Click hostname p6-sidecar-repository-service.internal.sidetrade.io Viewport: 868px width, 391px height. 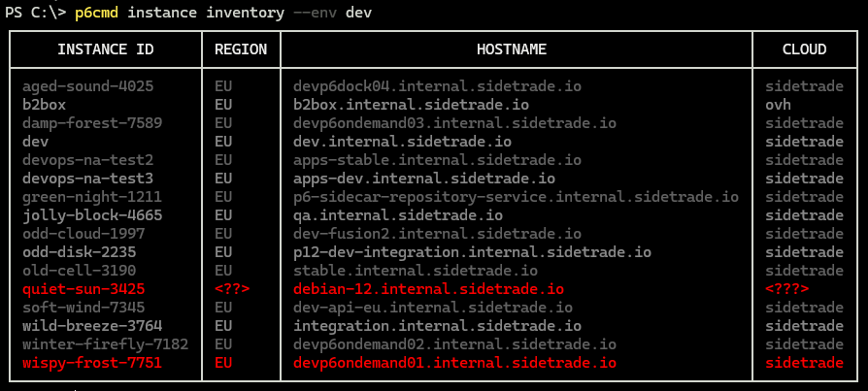coord(516,197)
